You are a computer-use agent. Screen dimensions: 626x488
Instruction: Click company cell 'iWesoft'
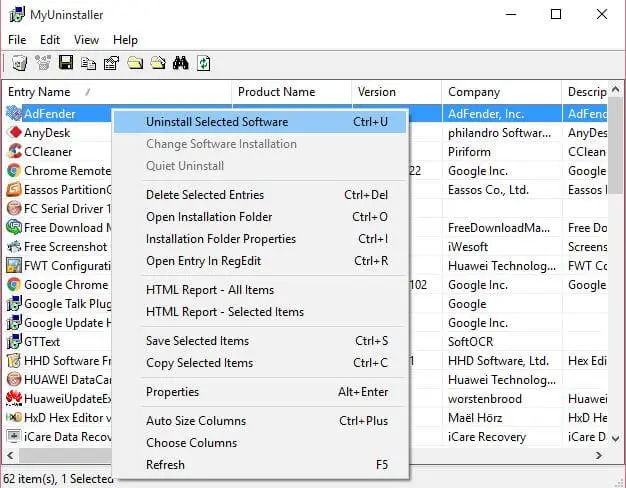468,247
